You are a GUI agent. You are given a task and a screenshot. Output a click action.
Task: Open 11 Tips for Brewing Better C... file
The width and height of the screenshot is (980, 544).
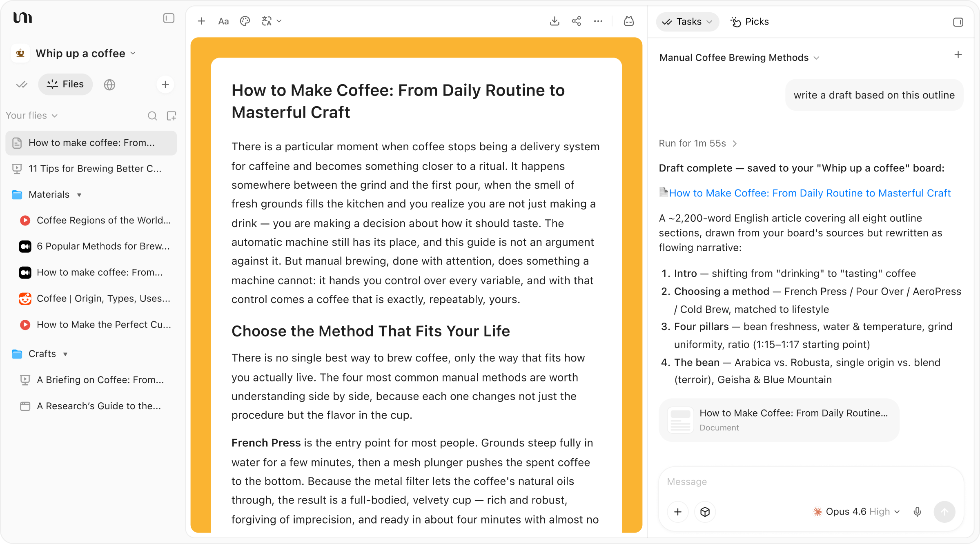click(91, 169)
